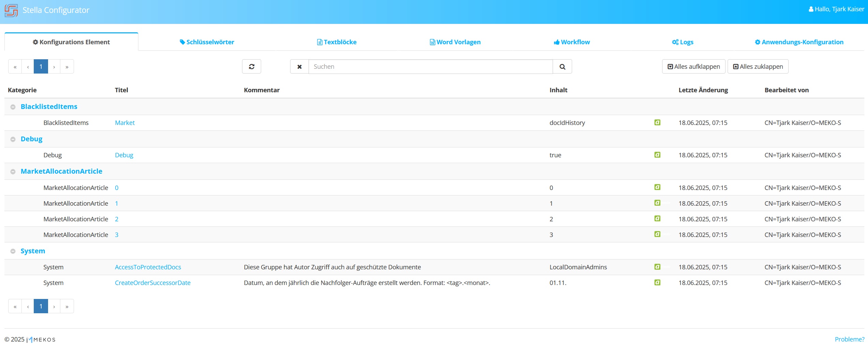Collapse the MarketAllocationArticle category group
This screenshot has width=868, height=349.
pos(13,172)
